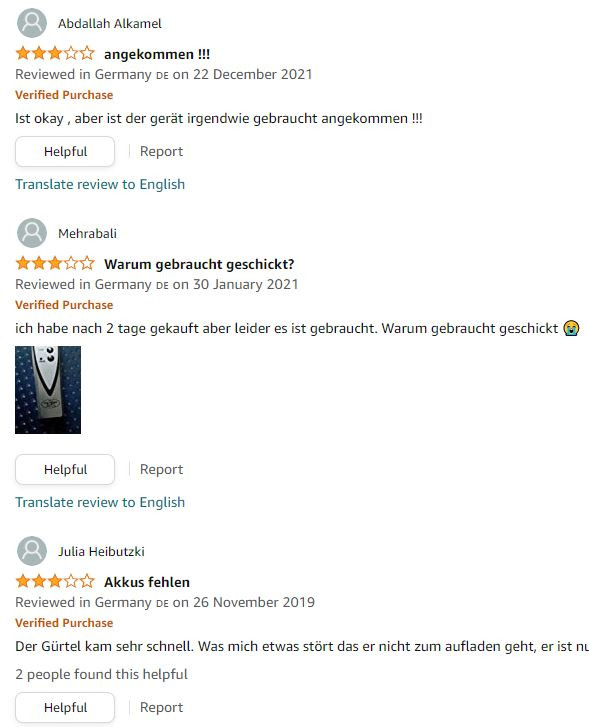Report Mehrabali's review

point(161,470)
